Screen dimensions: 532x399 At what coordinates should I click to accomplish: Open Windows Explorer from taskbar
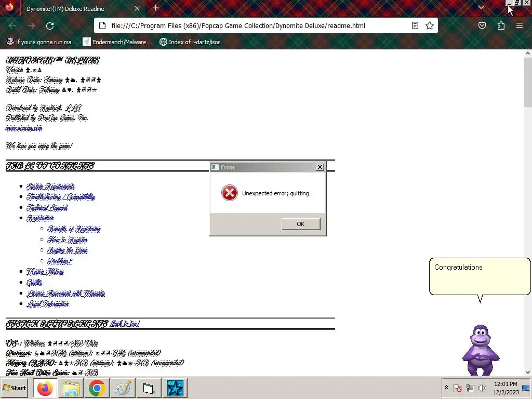tap(71, 388)
